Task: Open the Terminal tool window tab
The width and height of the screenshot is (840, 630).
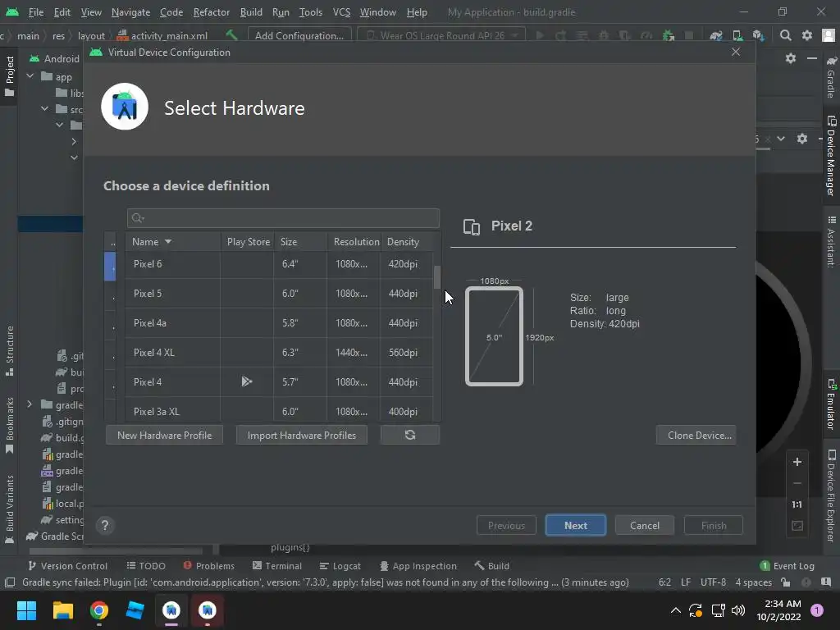Action: [277, 566]
